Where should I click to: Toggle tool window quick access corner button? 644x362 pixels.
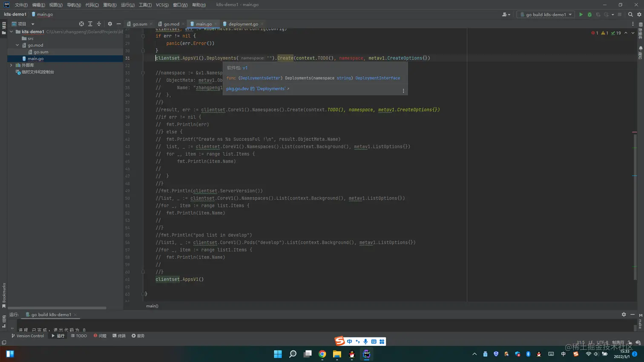click(x=4, y=342)
